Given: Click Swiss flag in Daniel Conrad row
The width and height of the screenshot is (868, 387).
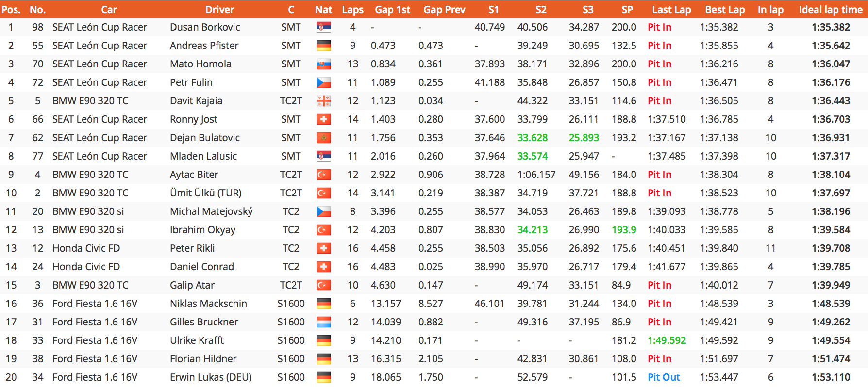Looking at the screenshot, I should 323,267.
